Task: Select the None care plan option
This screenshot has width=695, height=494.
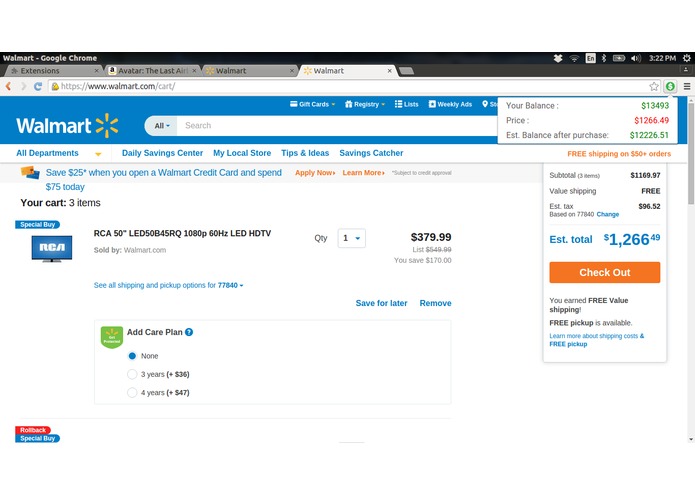Action: (132, 356)
